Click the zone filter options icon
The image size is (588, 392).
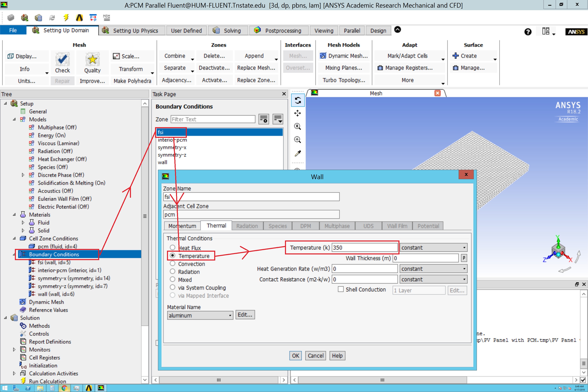[x=264, y=119]
